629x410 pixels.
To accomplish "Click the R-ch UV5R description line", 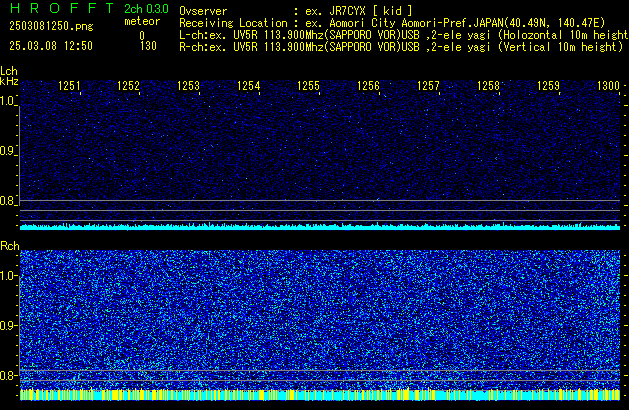I will click(x=401, y=47).
